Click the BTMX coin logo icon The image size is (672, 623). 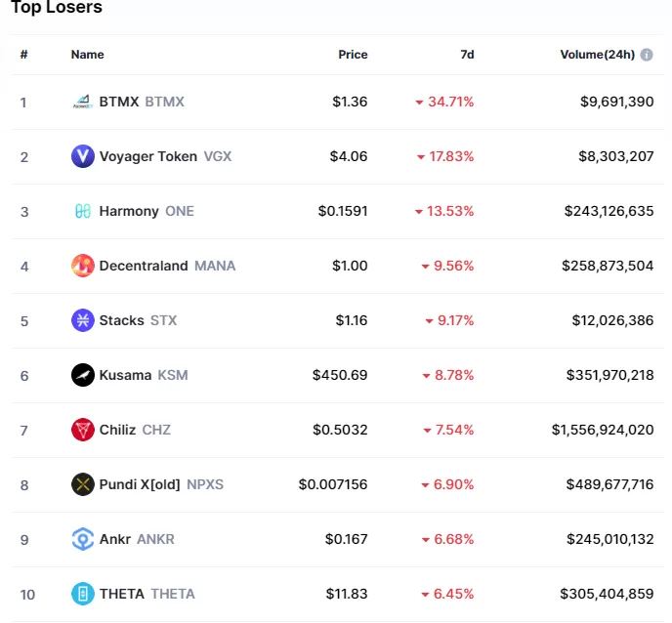click(x=83, y=102)
